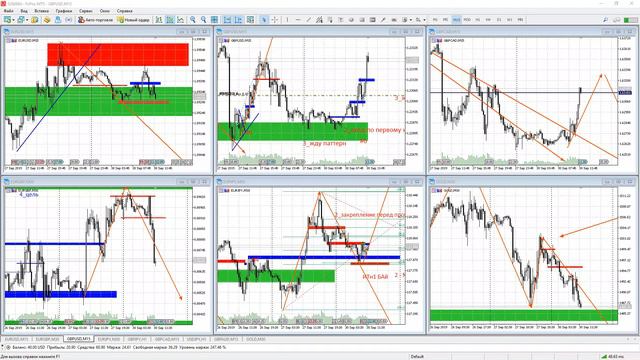The height and width of the screenshot is (360, 640).
Task: Switch to the EURGBP,M30 chart tab
Action: 47,339
